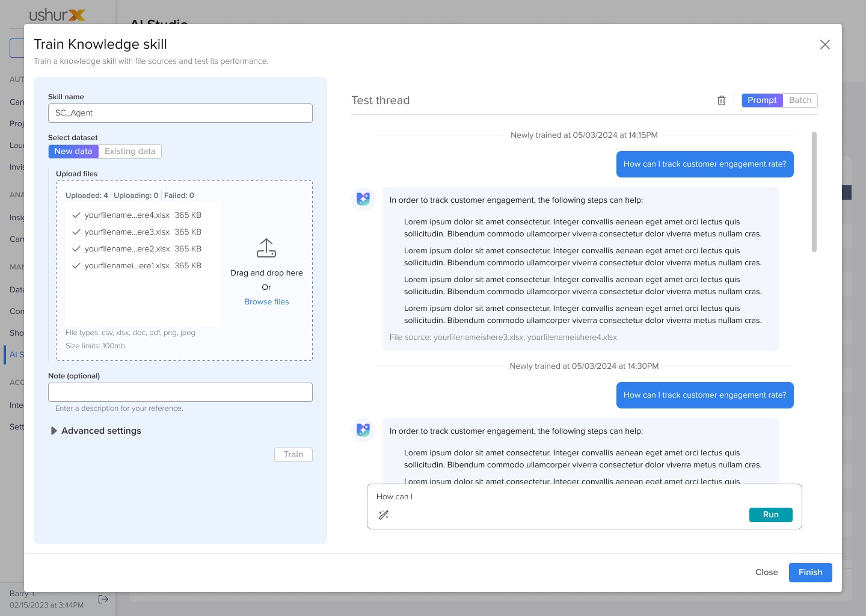Click checkmark next to yourfilename...ere3.xlsx
The height and width of the screenshot is (616, 866).
coord(76,232)
